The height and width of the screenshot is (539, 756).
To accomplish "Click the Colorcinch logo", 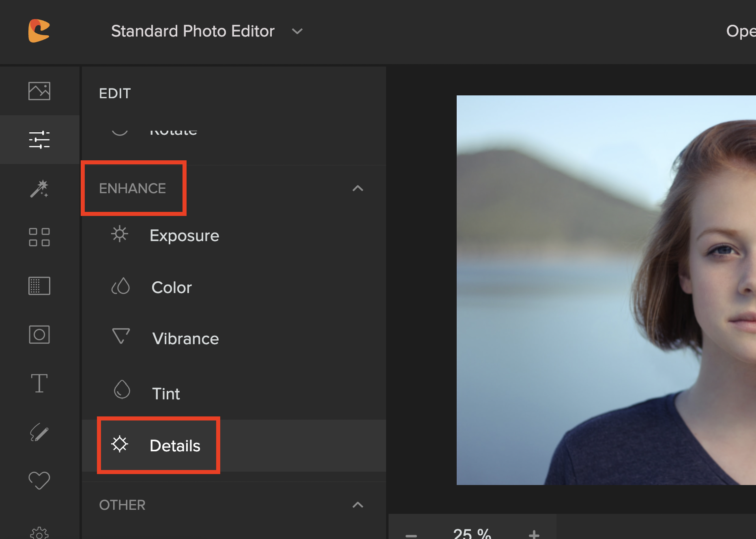I will (x=39, y=31).
